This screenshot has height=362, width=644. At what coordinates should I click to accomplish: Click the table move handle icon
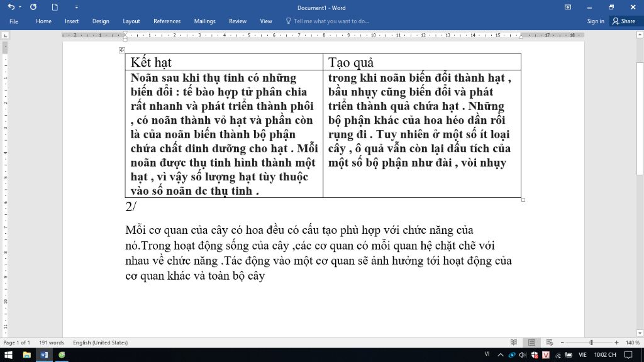coord(122,50)
